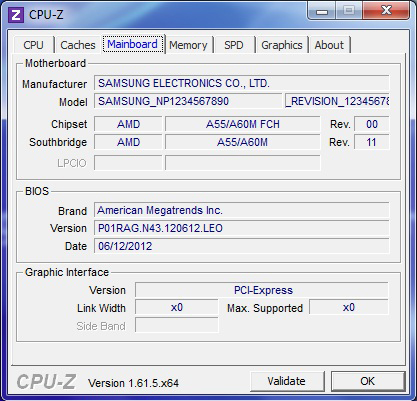Screen dimensions: 417x401
Task: Open the SPD tab
Action: [234, 45]
